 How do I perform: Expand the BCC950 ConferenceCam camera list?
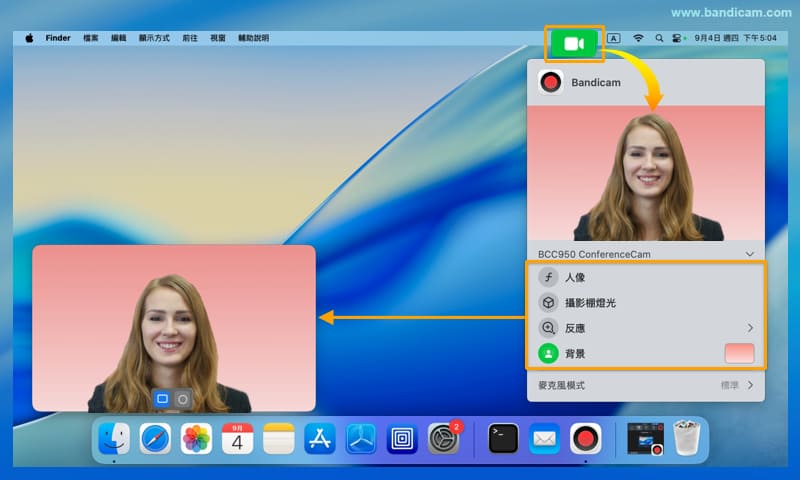(749, 254)
